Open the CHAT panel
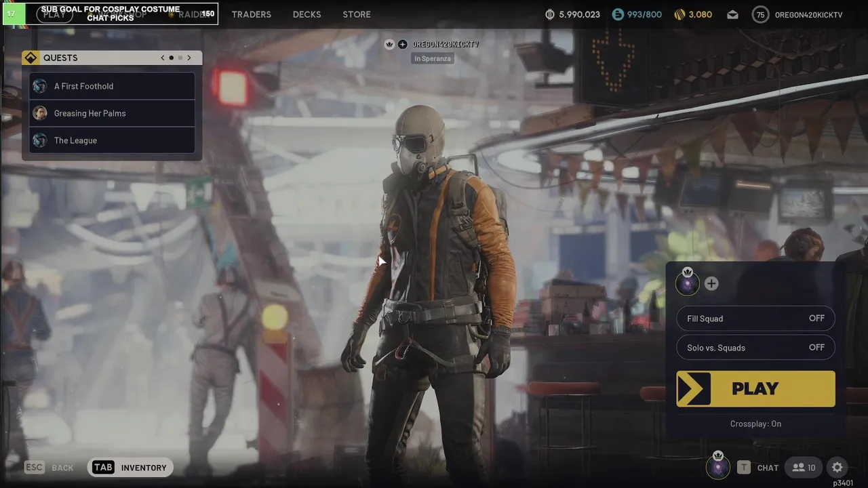The image size is (868, 488). pyautogui.click(x=768, y=468)
